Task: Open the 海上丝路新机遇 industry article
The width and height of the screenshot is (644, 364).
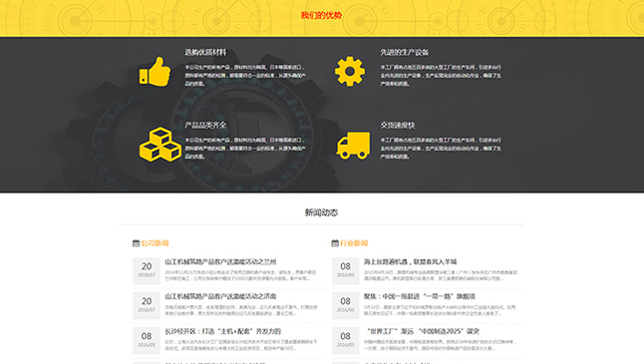Action: pyautogui.click(x=411, y=261)
